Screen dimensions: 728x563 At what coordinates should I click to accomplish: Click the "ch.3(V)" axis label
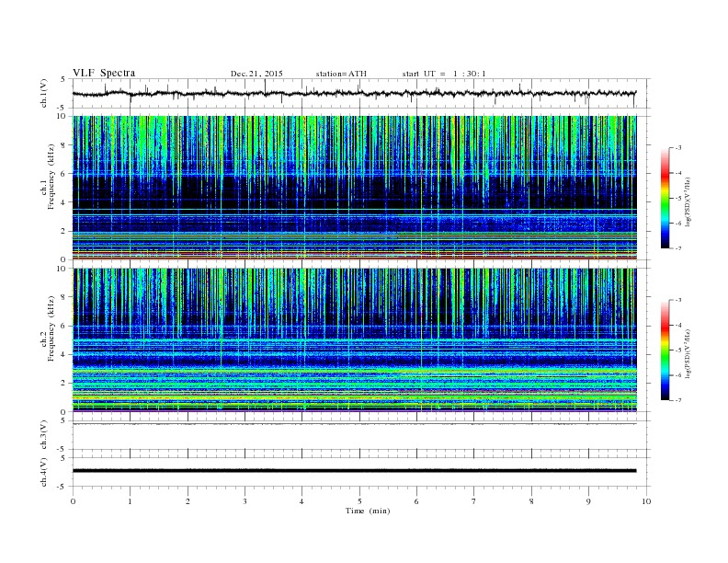[x=44, y=435]
